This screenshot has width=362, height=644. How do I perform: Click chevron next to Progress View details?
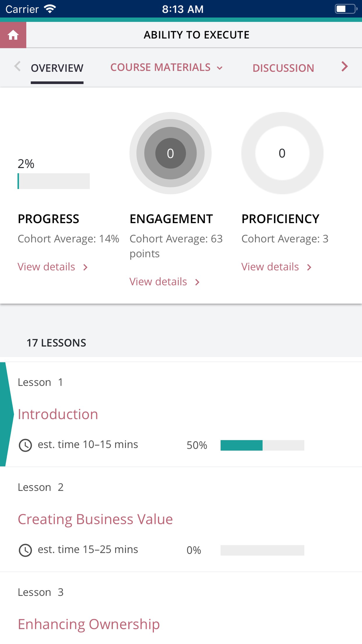(x=85, y=267)
